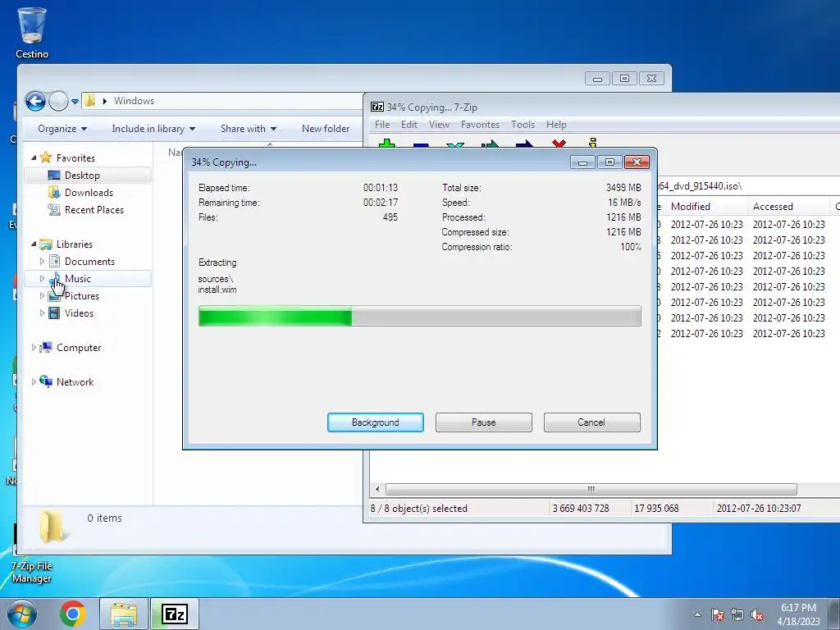
Task: Show hidden tray icons arrow
Action: 697,614
